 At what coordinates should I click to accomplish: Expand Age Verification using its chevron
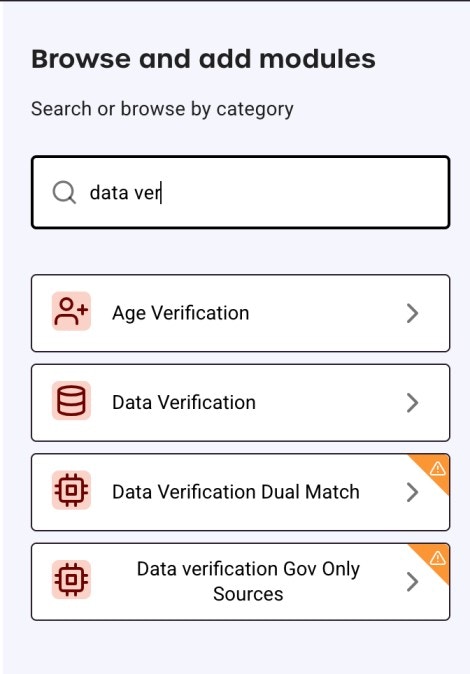tap(412, 313)
